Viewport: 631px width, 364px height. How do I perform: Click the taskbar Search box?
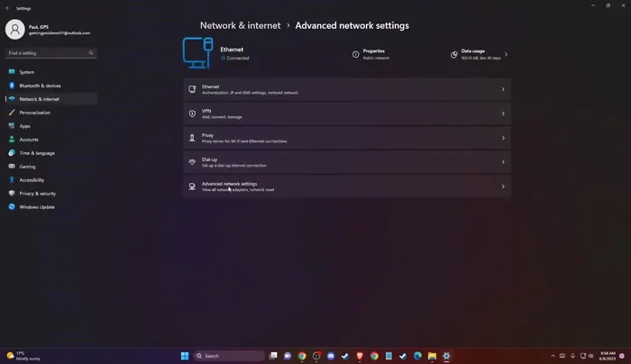(x=229, y=356)
